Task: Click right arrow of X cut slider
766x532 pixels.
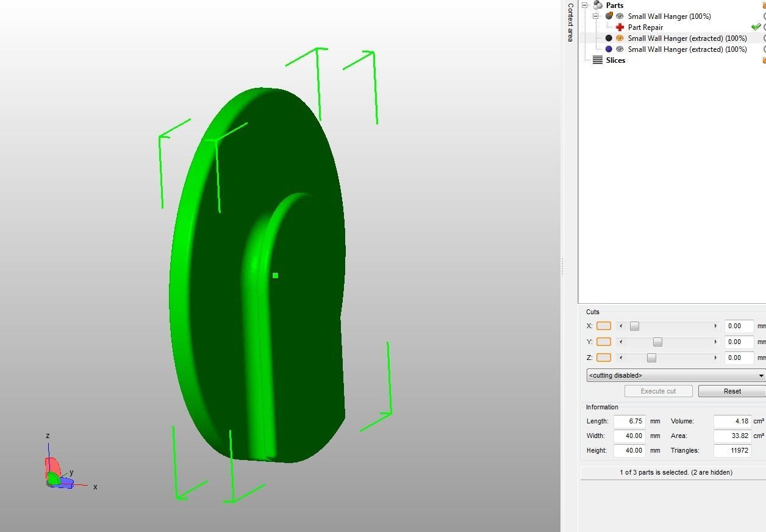Action: point(715,326)
